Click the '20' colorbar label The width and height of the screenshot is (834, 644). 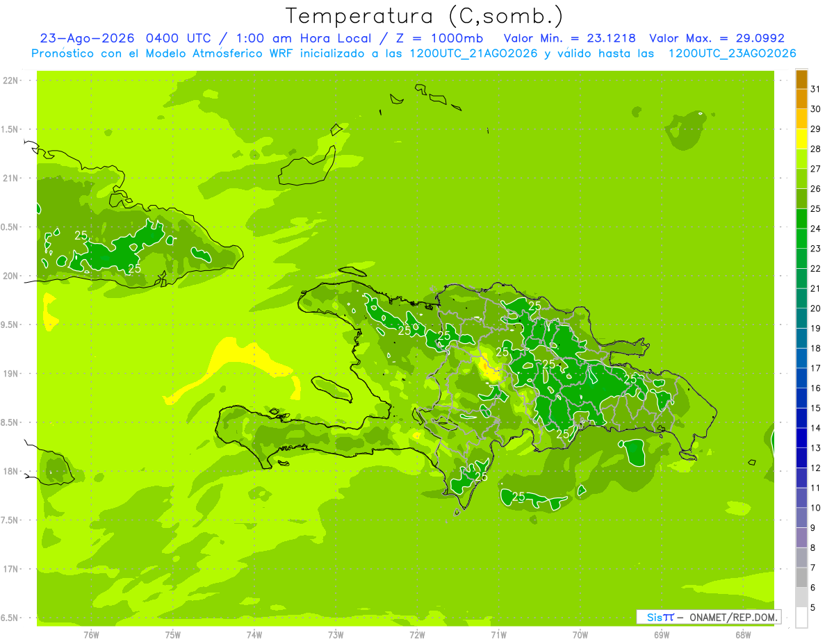815,308
